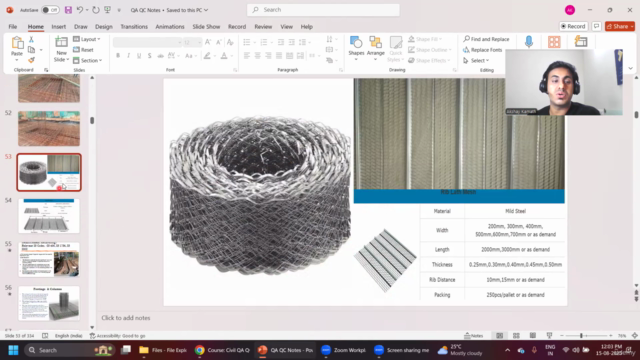Center align the text
The image size is (640, 360).
(258, 56)
